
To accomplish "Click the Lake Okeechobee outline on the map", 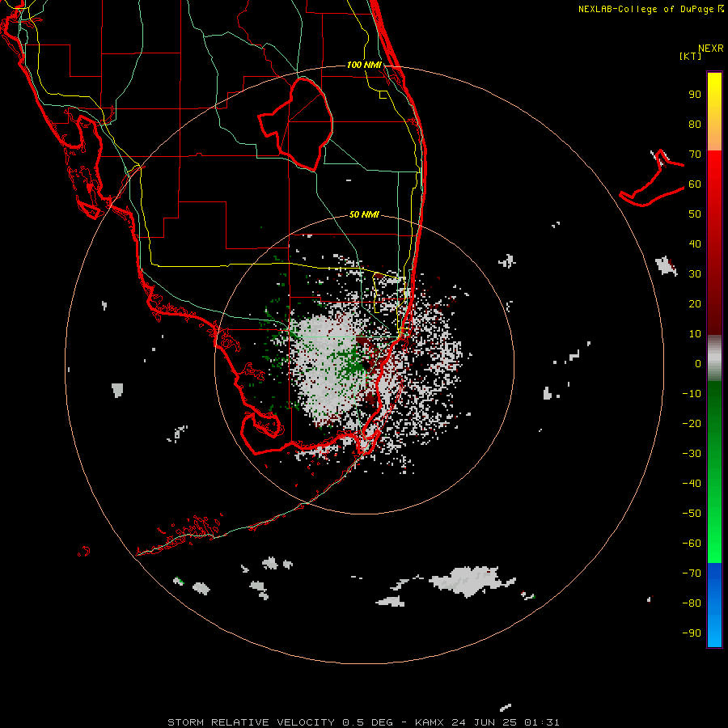I will [x=296, y=124].
